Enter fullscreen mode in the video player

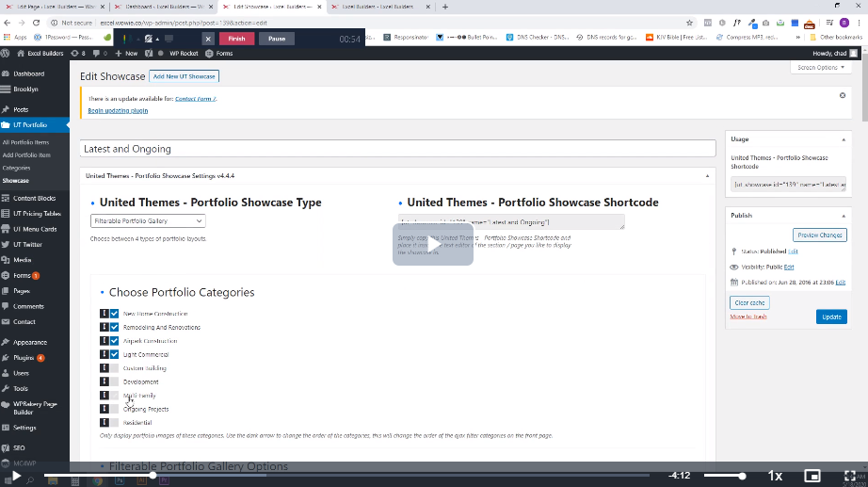click(x=849, y=476)
